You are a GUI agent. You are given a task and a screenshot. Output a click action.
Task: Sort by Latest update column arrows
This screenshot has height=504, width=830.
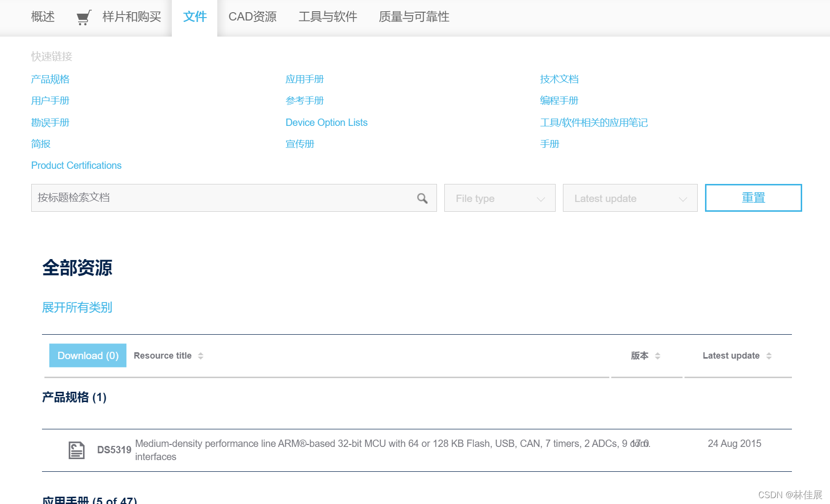pyautogui.click(x=769, y=356)
